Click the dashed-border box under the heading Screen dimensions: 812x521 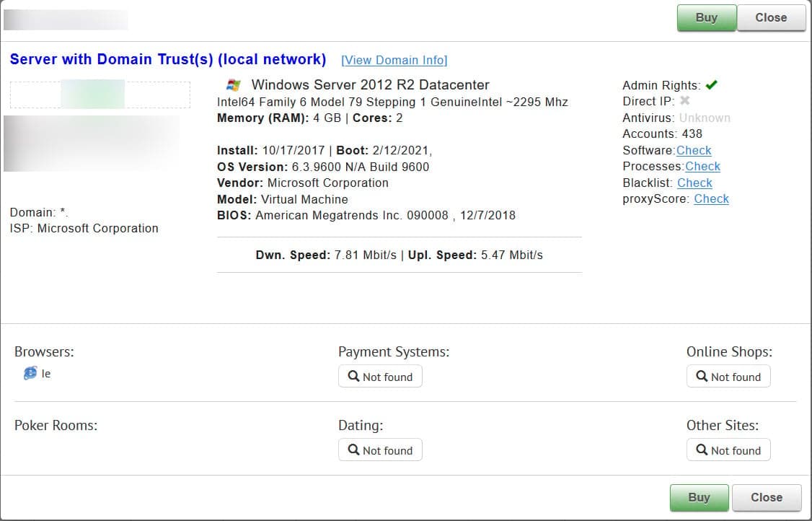(x=100, y=95)
